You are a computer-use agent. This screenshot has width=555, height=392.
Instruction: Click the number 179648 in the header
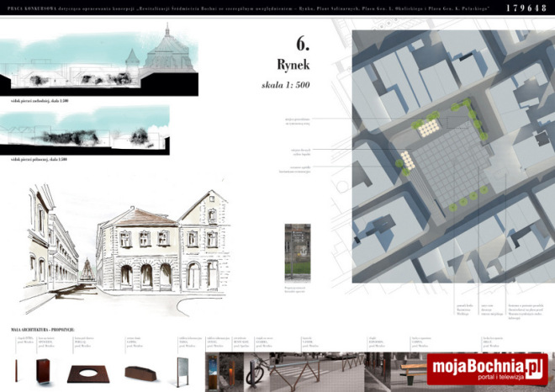[x=529, y=8]
